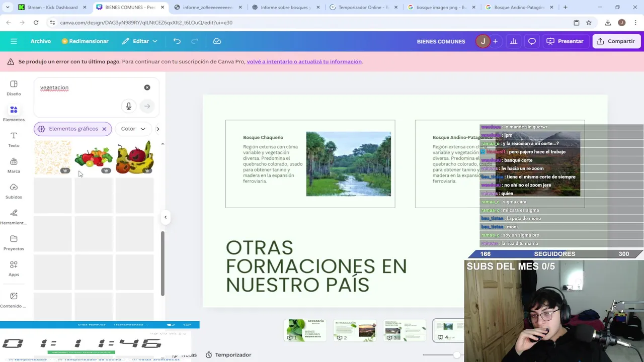644x362 pixels.
Task: Select the Chaco forest river photo
Action: coord(348,164)
